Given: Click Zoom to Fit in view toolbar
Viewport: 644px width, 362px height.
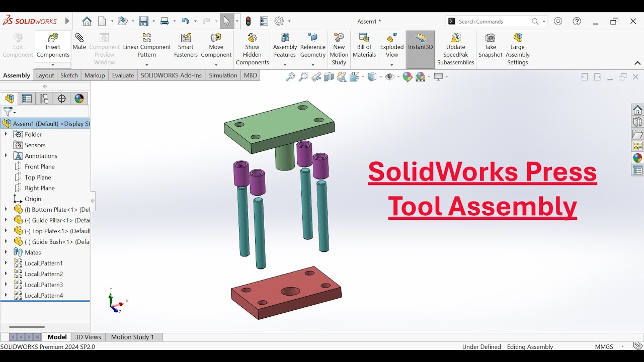Looking at the screenshot, I should tap(290, 77).
